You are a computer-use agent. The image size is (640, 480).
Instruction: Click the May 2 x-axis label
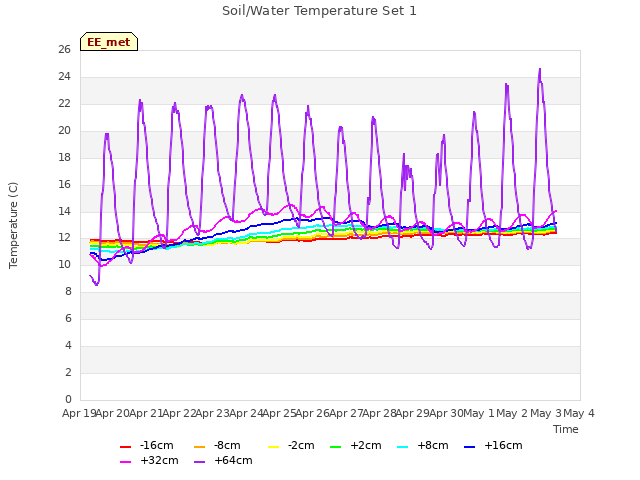(513, 413)
